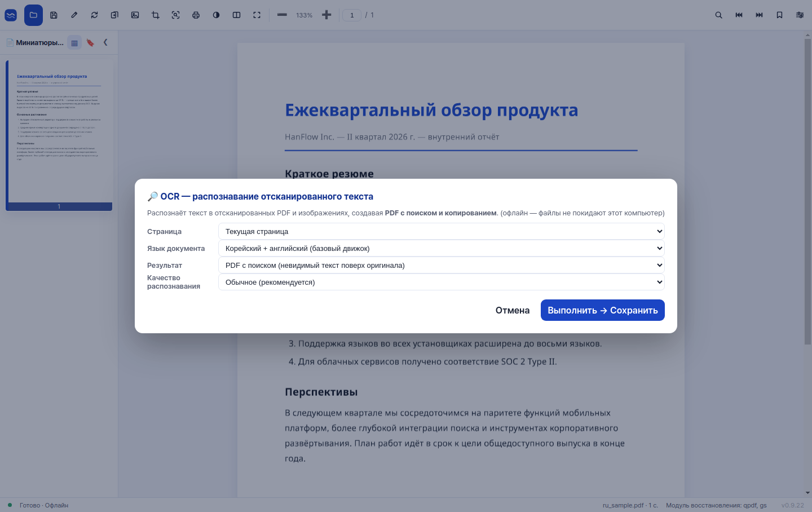Image resolution: width=812 pixels, height=512 pixels.
Task: Click the Отмена button
Action: pyautogui.click(x=513, y=310)
